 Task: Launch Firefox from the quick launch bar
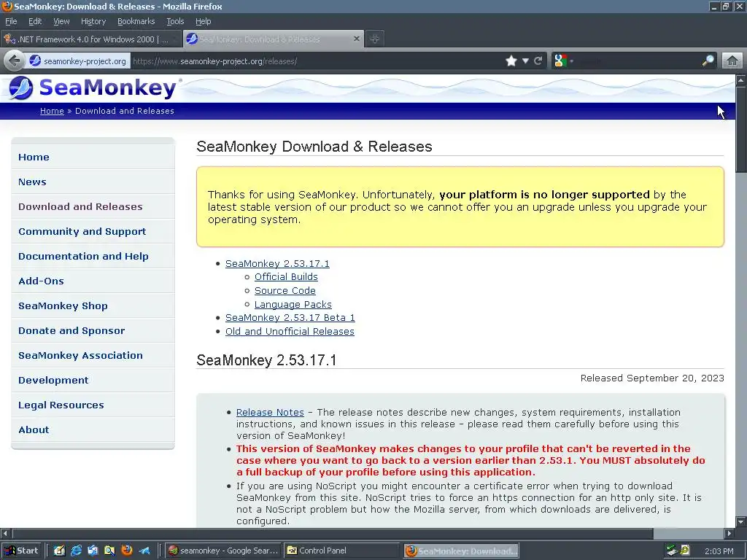tap(127, 551)
